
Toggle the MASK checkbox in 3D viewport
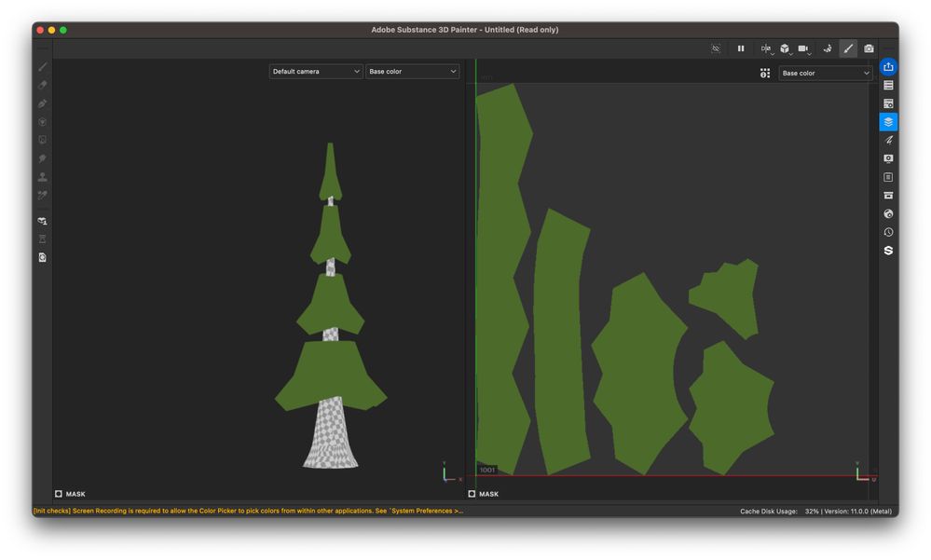(59, 494)
